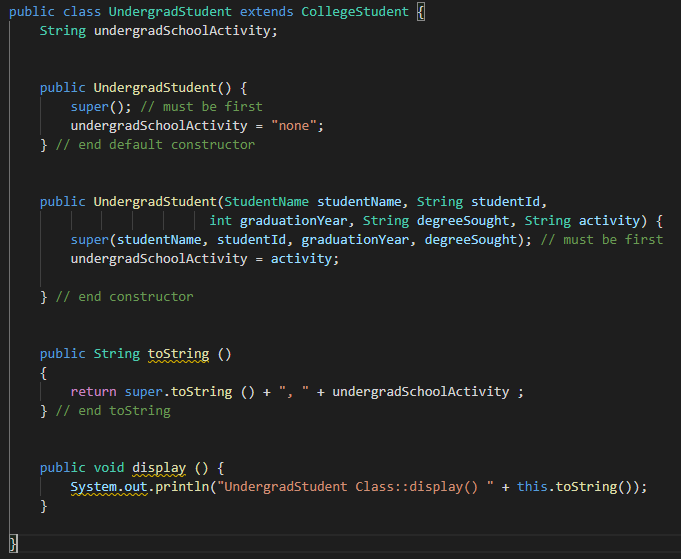This screenshot has height=559, width=681.
Task: Click graduationYear in the parameter list after int
Action: (x=294, y=221)
